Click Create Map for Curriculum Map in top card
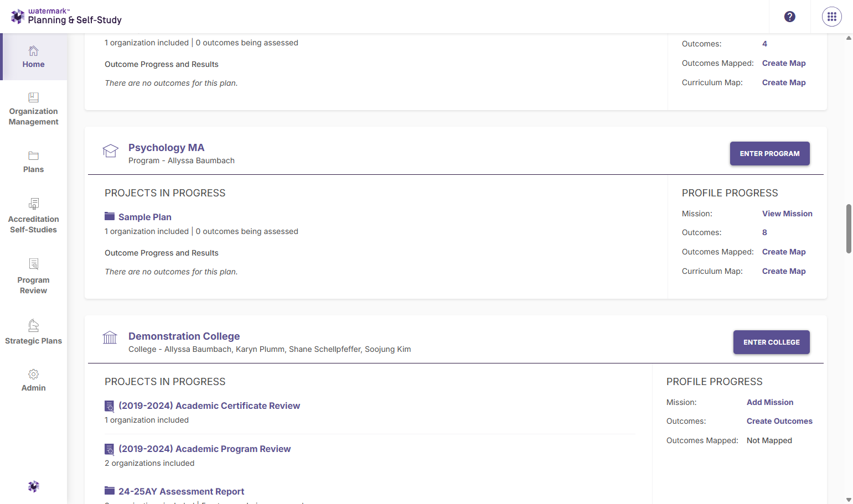 (x=784, y=82)
